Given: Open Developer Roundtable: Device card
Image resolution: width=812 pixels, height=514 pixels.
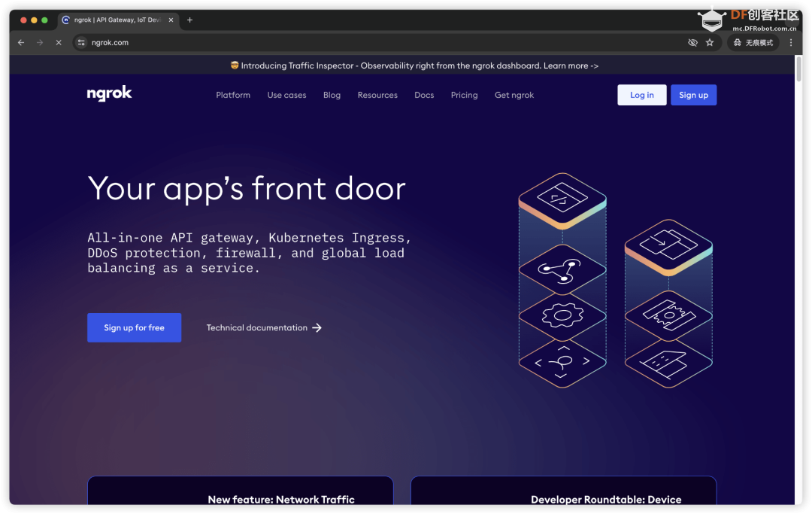Looking at the screenshot, I should tap(563, 490).
